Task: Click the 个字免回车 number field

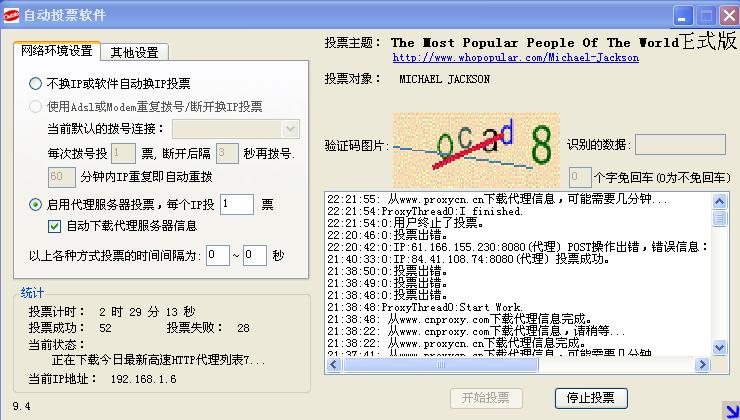Action: pos(580,177)
